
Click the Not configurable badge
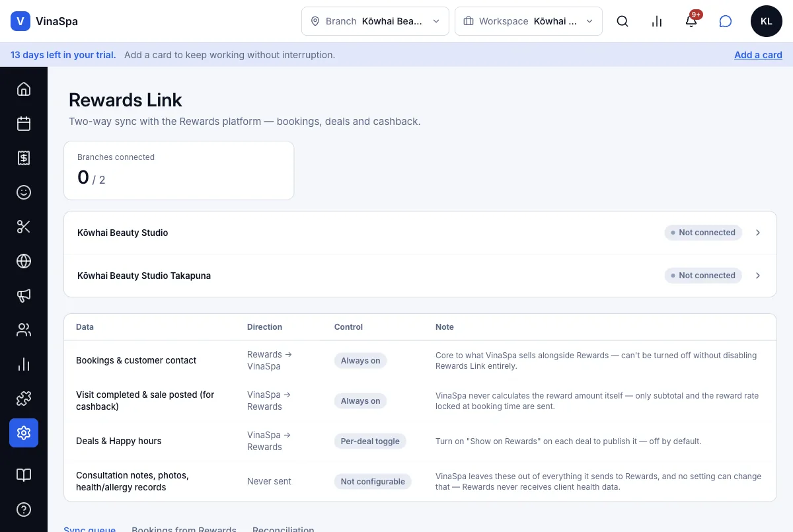pyautogui.click(x=373, y=482)
